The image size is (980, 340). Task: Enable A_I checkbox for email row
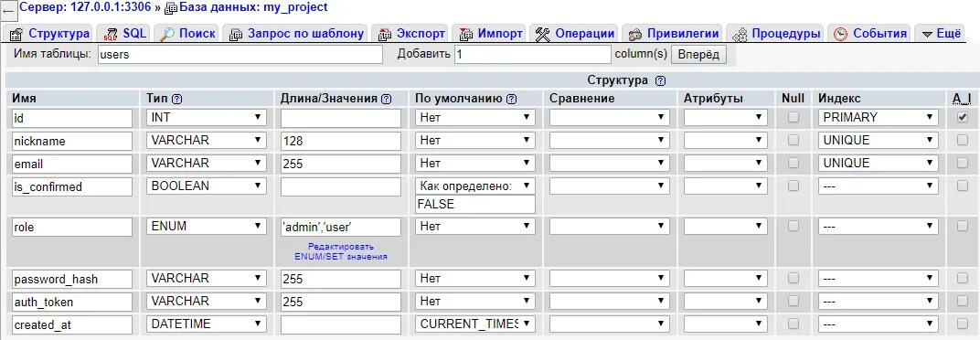pos(963,163)
